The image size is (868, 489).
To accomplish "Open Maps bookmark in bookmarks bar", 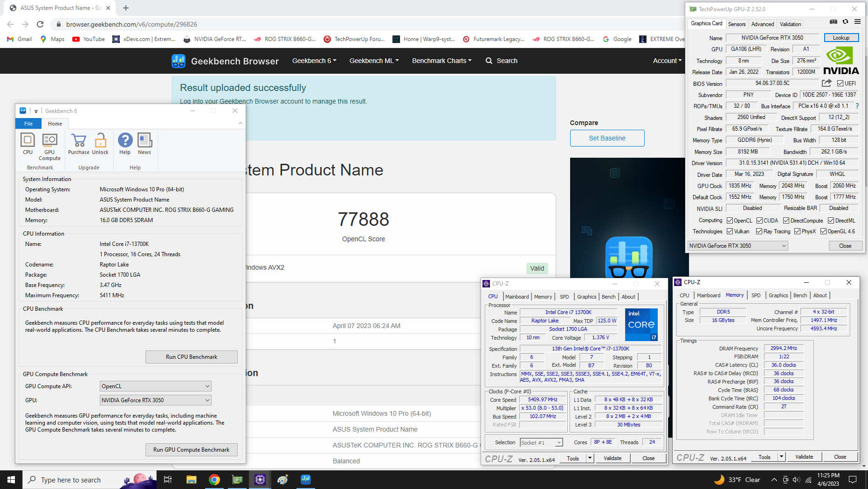I will 52,39.
